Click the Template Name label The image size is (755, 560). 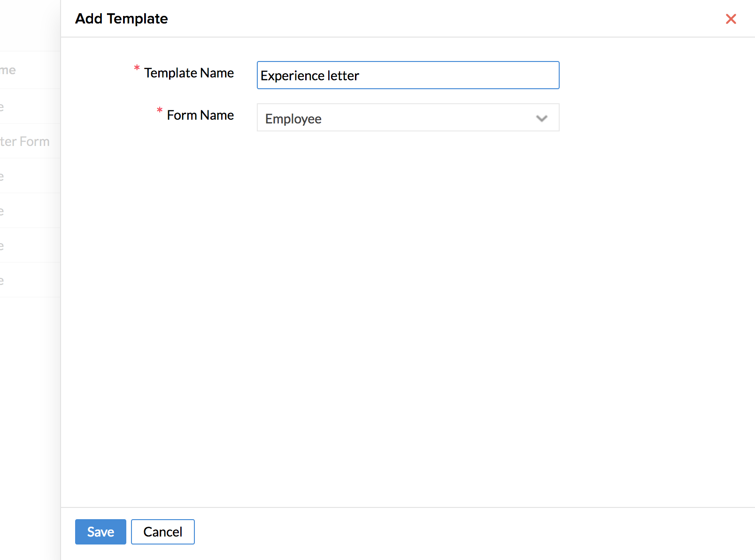click(x=189, y=73)
